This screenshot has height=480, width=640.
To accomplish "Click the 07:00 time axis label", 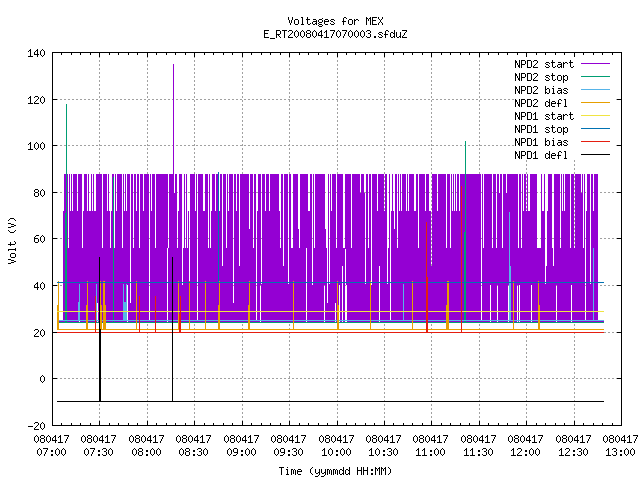I will coord(51,453).
